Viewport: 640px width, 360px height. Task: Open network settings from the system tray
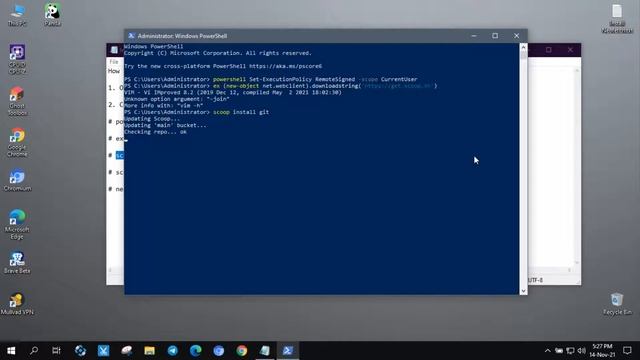click(x=571, y=351)
